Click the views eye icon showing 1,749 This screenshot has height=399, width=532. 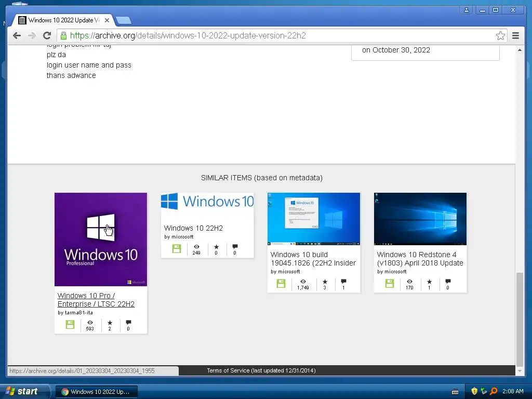point(303,282)
